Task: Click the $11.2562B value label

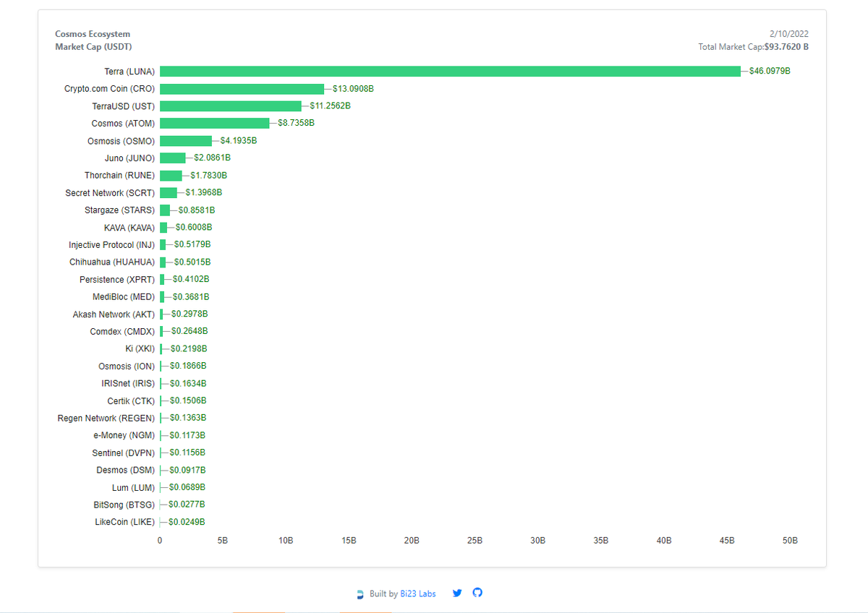Action: pos(330,106)
